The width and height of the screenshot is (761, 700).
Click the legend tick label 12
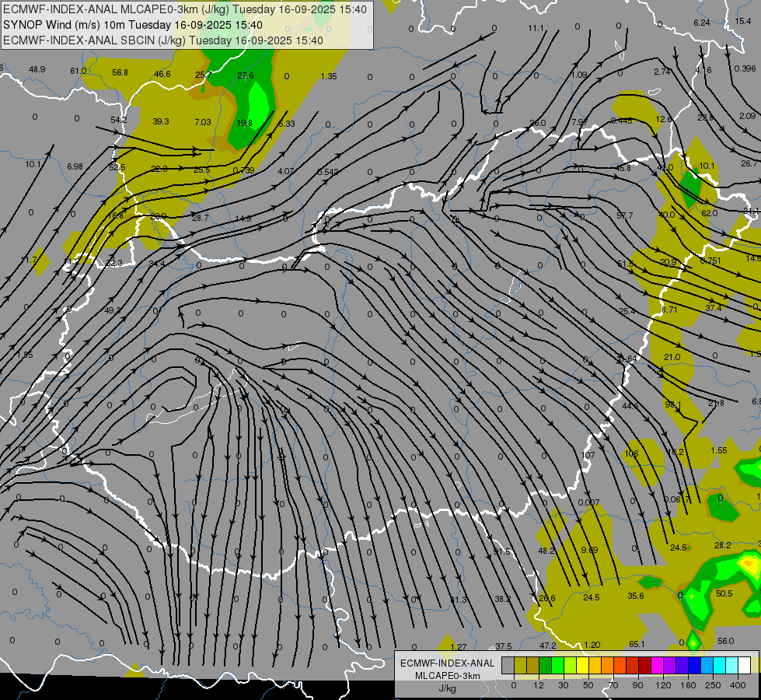tap(539, 685)
